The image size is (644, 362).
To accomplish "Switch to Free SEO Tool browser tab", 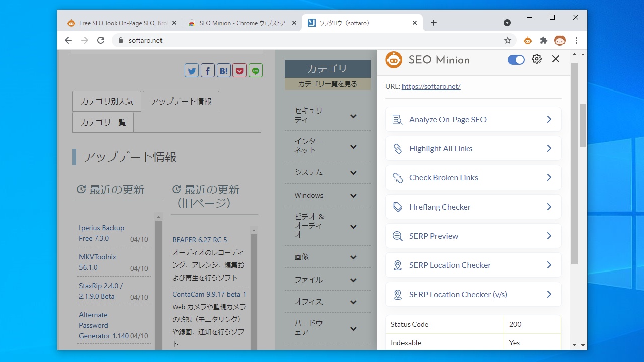I will tap(121, 23).
